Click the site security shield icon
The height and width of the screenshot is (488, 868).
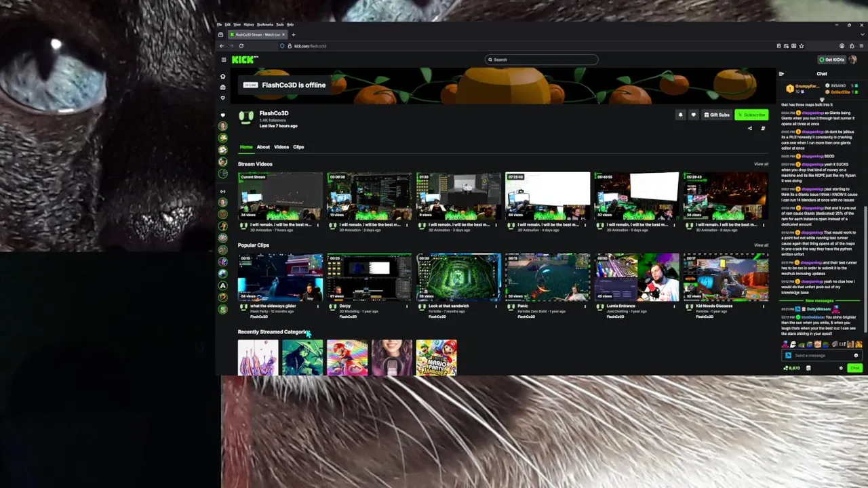(282, 46)
